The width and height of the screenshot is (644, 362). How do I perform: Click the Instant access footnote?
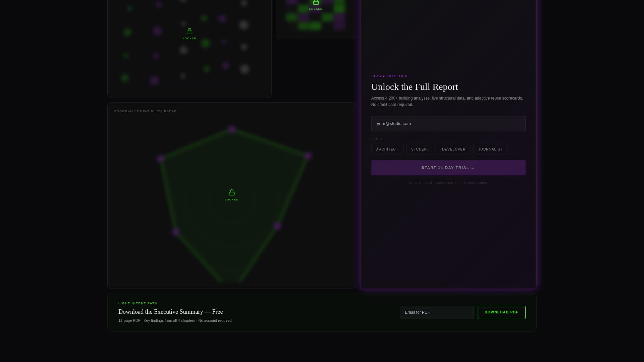476,183
